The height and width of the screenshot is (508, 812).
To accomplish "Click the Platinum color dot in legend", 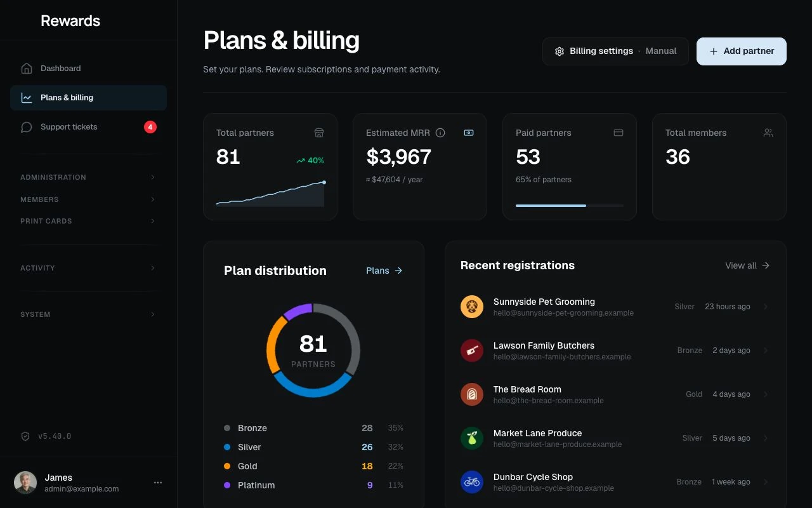I will tap(227, 485).
